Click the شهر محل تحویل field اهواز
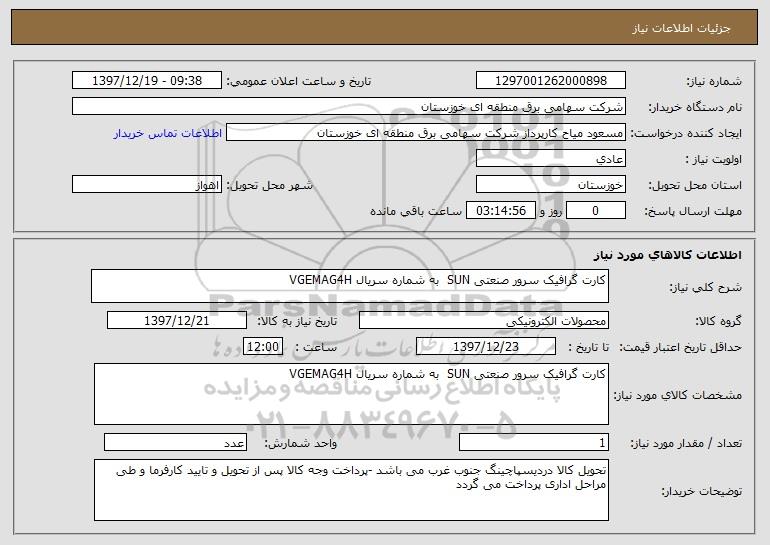 (147, 185)
